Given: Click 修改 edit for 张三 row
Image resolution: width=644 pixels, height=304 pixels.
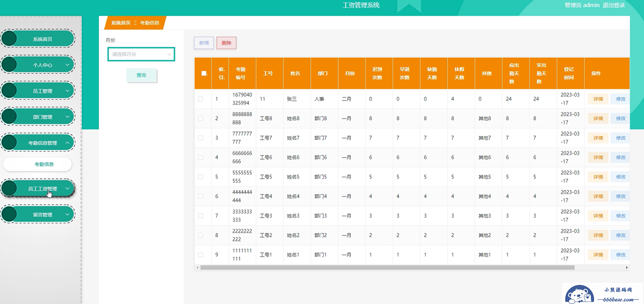Looking at the screenshot, I should (x=620, y=99).
